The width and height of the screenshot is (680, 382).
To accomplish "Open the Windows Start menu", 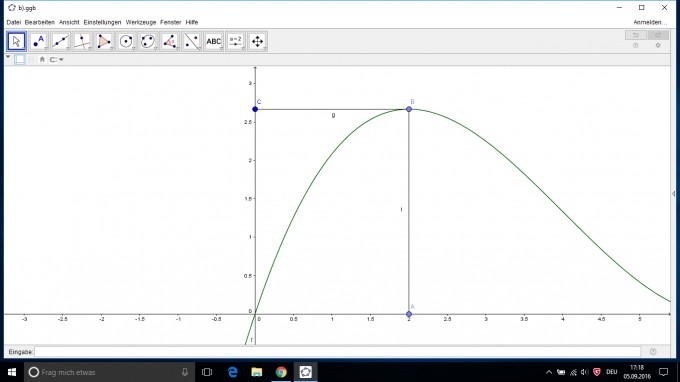I will (x=12, y=372).
